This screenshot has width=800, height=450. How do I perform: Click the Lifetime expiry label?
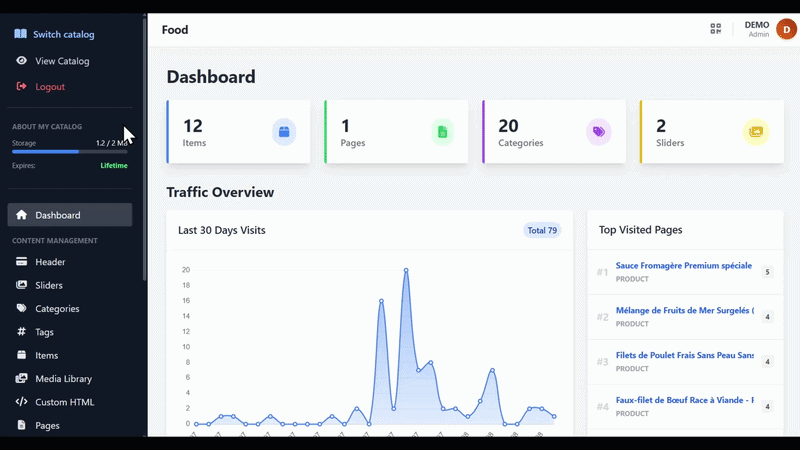click(x=114, y=165)
